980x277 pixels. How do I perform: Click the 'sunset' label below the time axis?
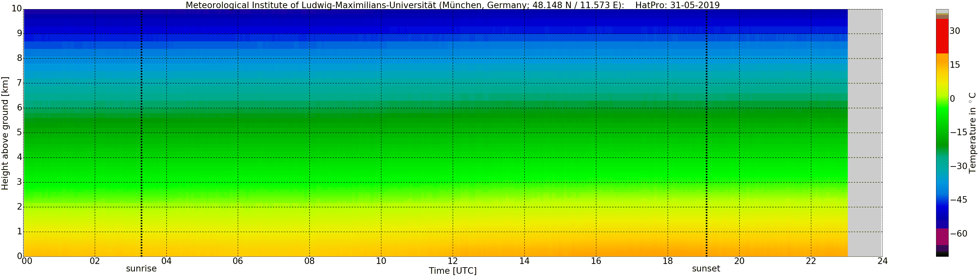point(706,269)
